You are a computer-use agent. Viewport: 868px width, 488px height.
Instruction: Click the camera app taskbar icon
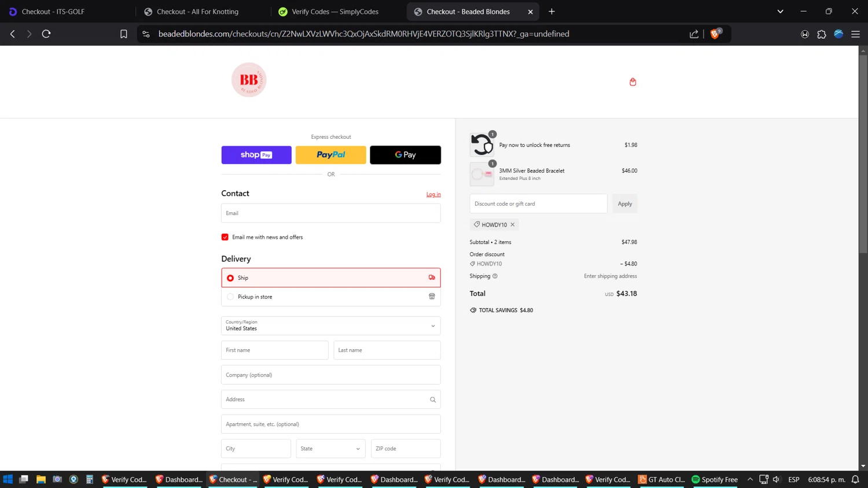pos(57,479)
